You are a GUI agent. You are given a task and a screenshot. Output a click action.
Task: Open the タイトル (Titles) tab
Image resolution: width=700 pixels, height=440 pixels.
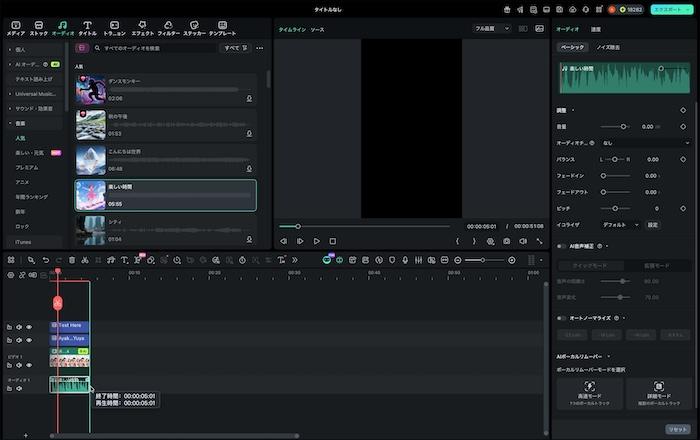point(88,28)
